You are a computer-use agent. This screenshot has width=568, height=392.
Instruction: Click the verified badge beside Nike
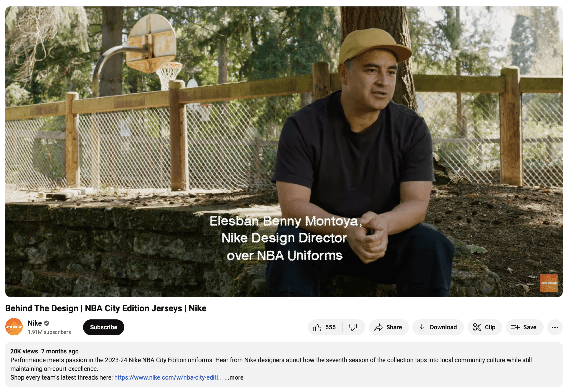point(47,323)
